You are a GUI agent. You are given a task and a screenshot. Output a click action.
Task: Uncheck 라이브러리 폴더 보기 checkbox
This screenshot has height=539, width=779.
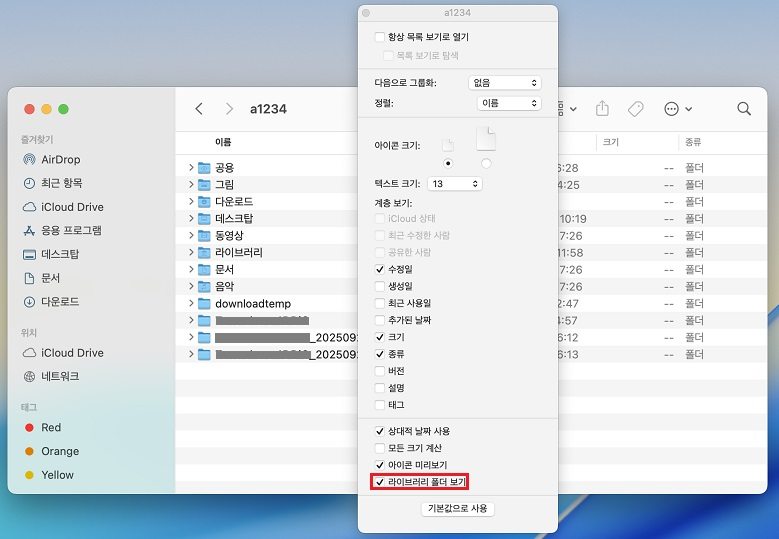coord(380,482)
